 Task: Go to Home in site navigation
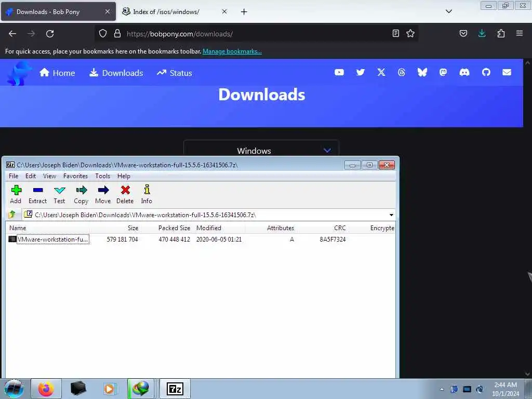[57, 73]
